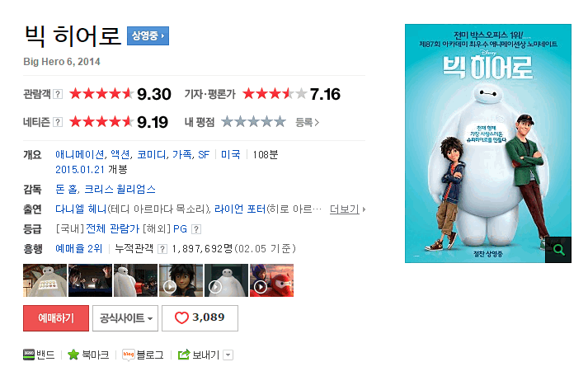Expand the 공식사이트 dropdown

click(x=125, y=318)
